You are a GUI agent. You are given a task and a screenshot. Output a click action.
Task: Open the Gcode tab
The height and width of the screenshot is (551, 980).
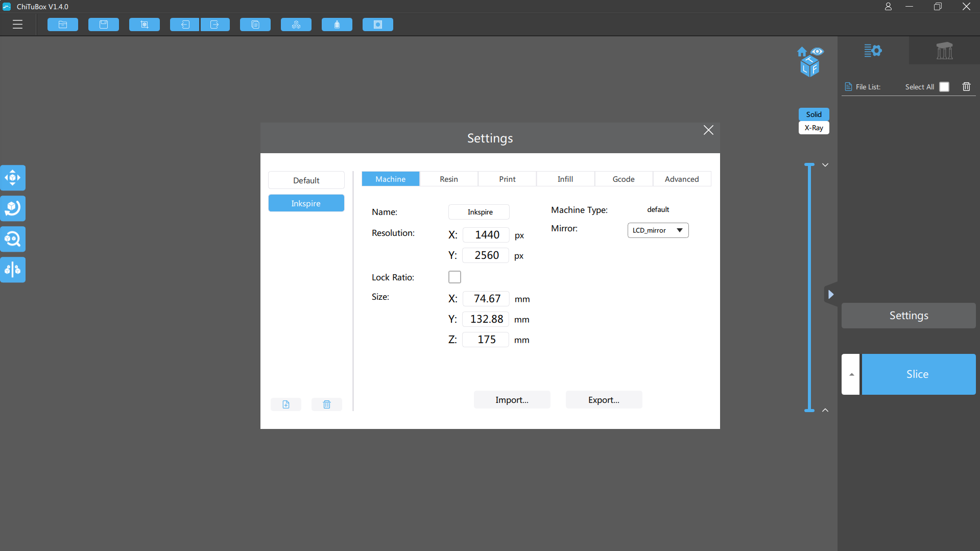click(x=624, y=179)
